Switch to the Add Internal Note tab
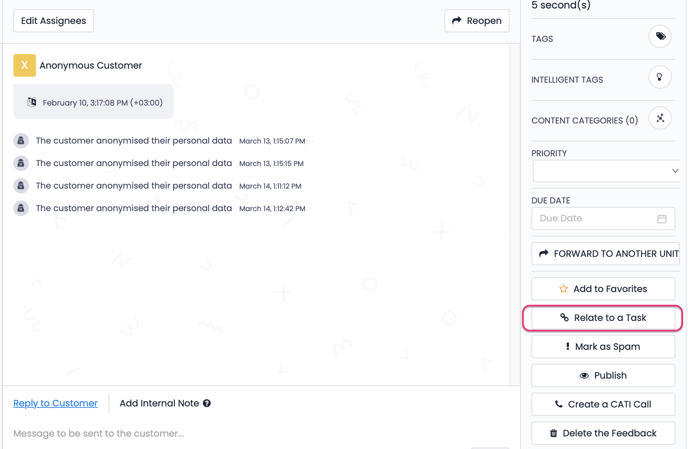 click(x=159, y=404)
